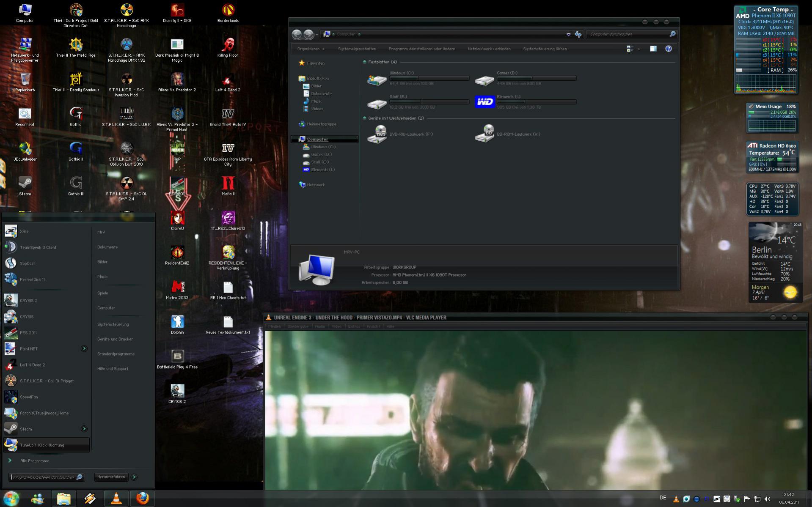
Task: Open the volume speaker icon in system tray
Action: [767, 499]
